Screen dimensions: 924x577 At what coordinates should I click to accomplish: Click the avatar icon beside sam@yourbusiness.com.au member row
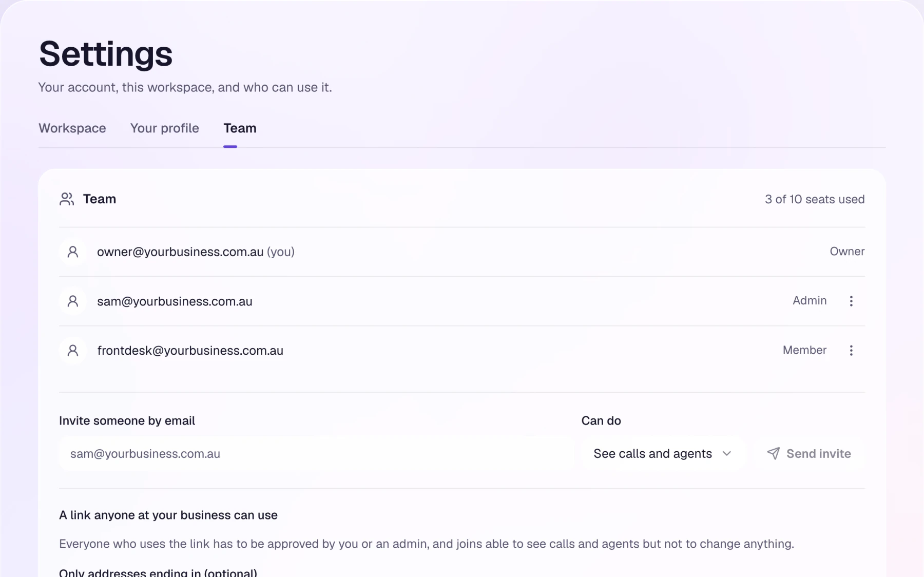point(73,301)
